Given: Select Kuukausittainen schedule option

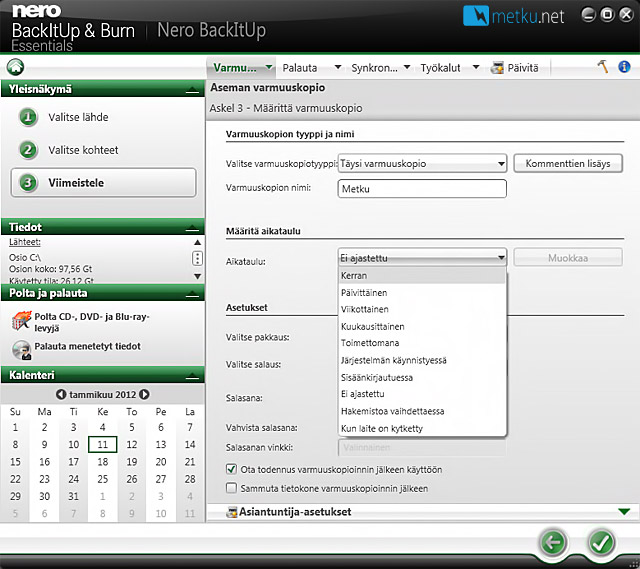Looking at the screenshot, I should [422, 327].
